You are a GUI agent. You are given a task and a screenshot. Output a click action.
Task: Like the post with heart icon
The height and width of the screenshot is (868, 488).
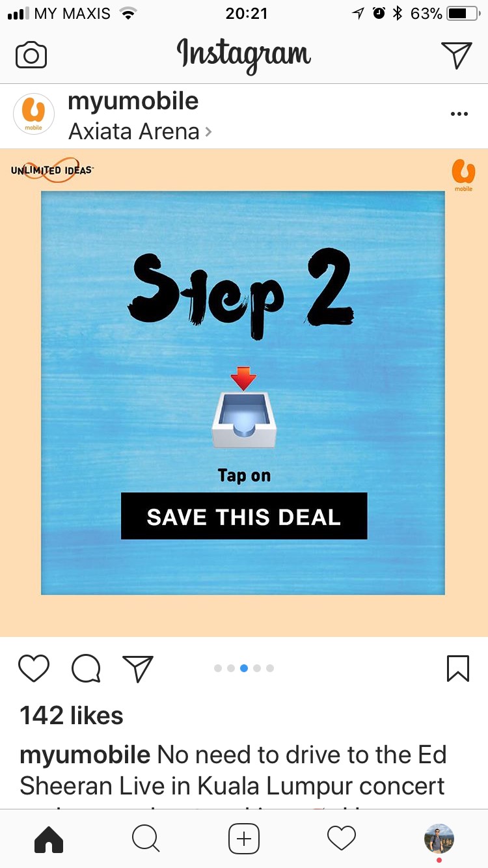(34, 668)
